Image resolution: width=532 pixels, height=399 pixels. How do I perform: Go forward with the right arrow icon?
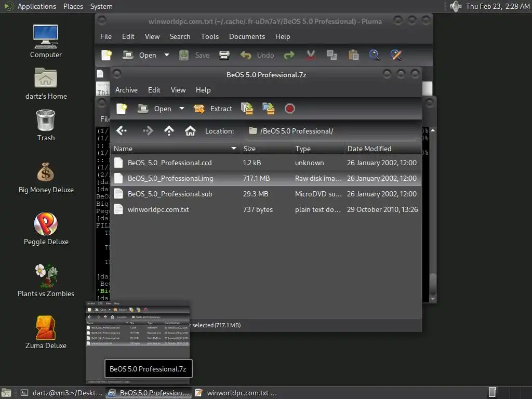click(x=148, y=130)
